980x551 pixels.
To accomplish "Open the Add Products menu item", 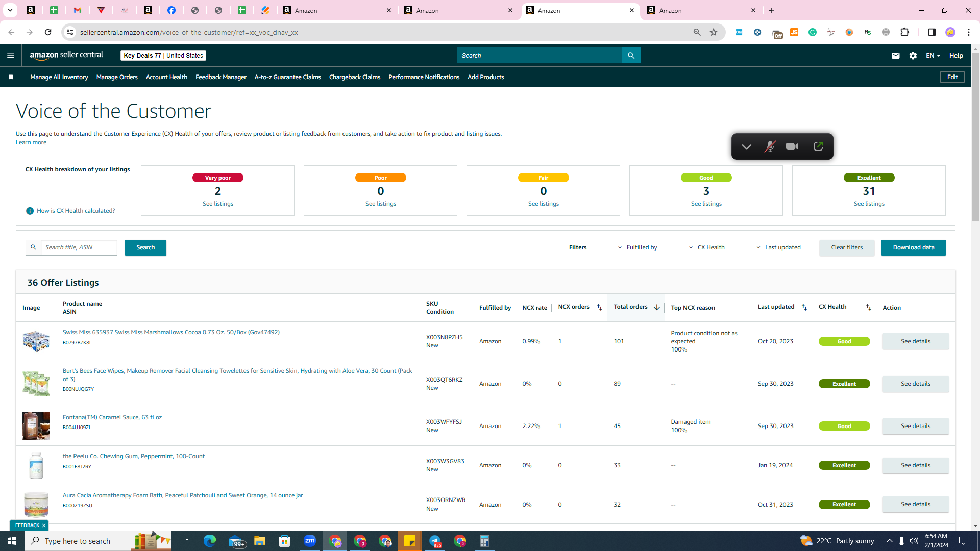I will [486, 77].
